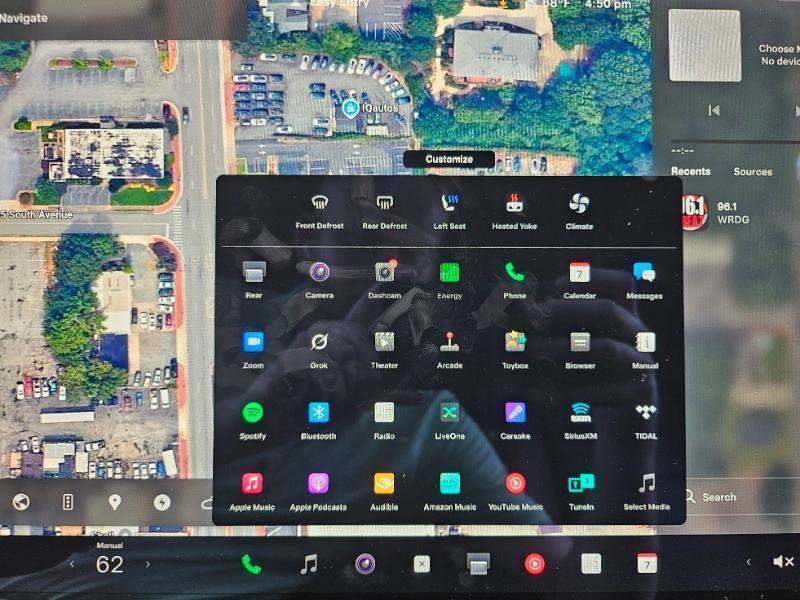Open the Messages app
Image resolution: width=800 pixels, height=600 pixels.
644,279
